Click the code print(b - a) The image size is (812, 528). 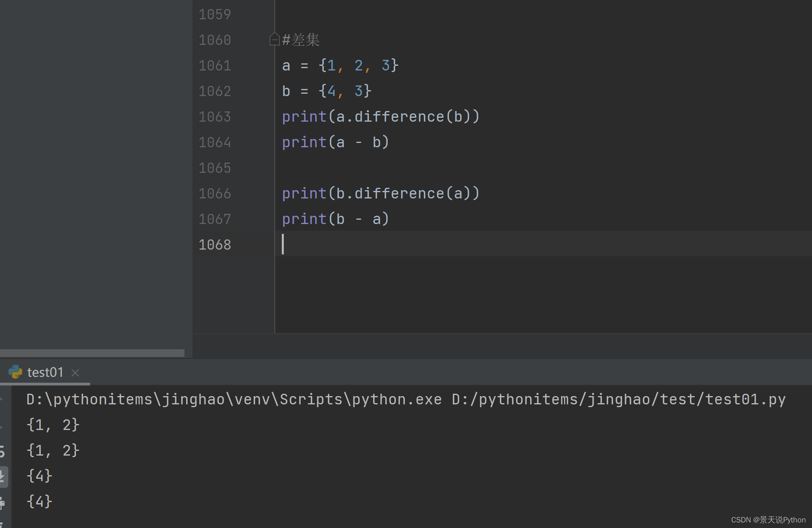coord(336,219)
